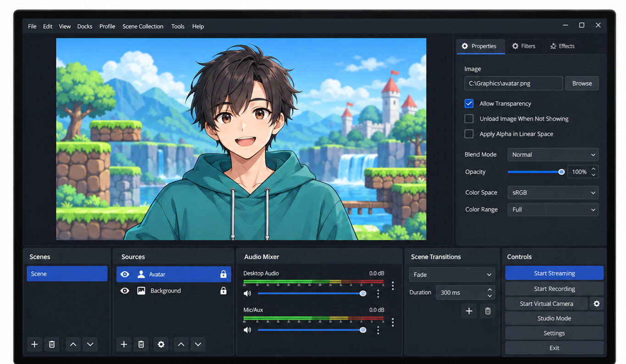Open the Color Range dropdown
Viewport: 626px width, 364px height.
click(x=553, y=210)
